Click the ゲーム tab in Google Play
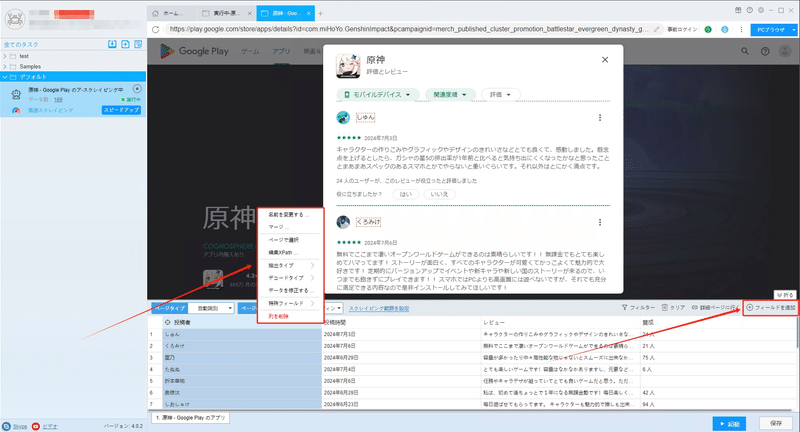 coord(250,51)
